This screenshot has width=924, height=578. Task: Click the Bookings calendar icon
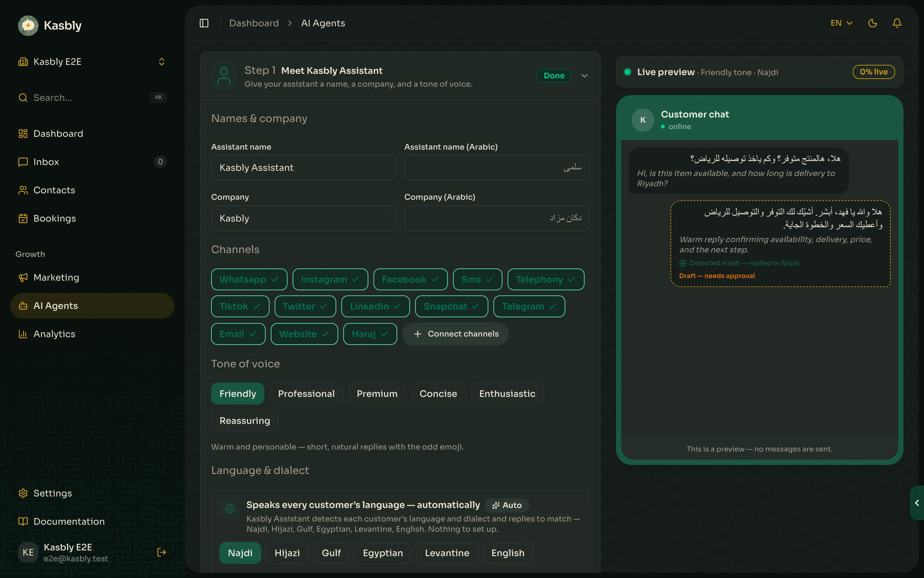pyautogui.click(x=23, y=218)
